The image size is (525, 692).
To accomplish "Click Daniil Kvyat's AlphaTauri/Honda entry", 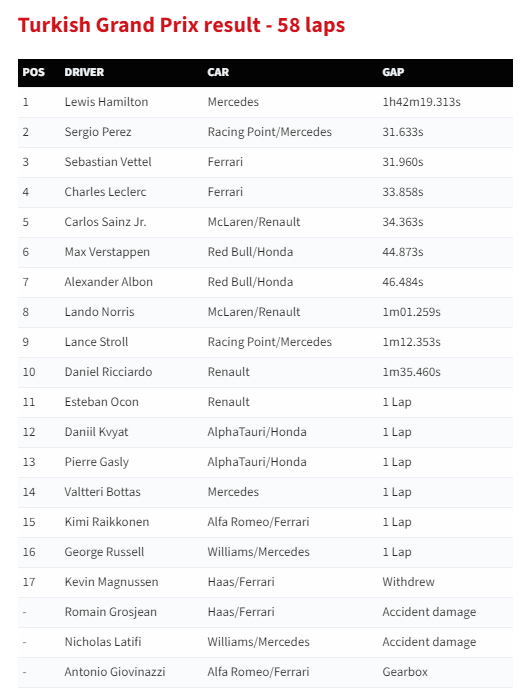I will click(257, 432).
